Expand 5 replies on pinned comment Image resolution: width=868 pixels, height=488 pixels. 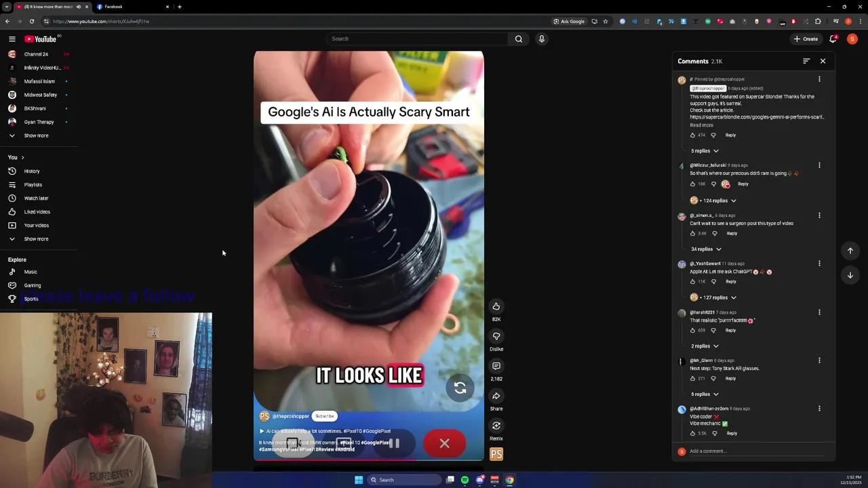[x=704, y=151]
